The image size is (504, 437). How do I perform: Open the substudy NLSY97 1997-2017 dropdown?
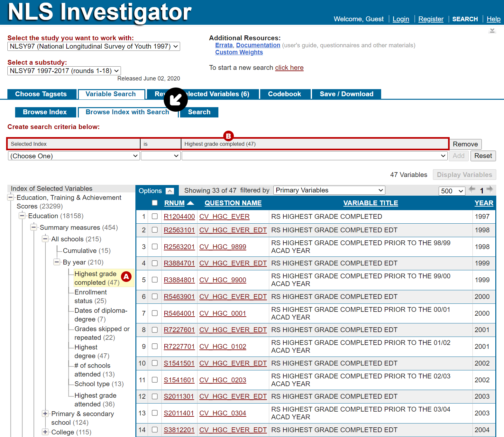(64, 71)
